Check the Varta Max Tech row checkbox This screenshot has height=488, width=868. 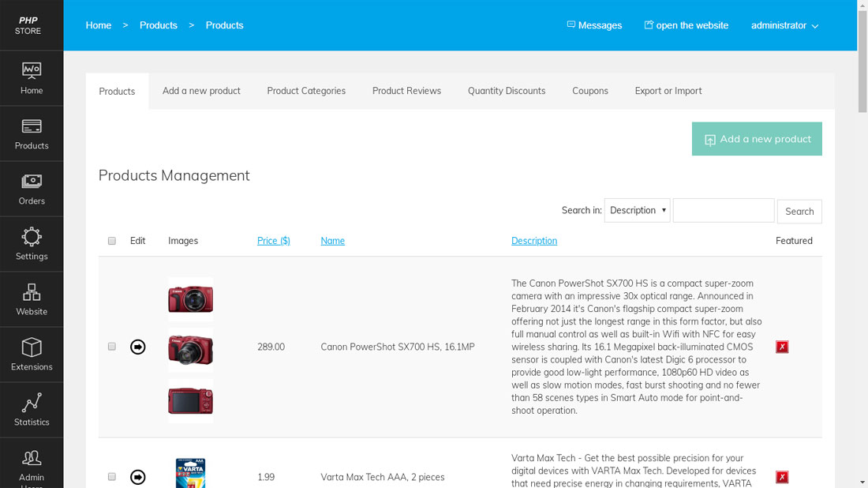pos(112,477)
